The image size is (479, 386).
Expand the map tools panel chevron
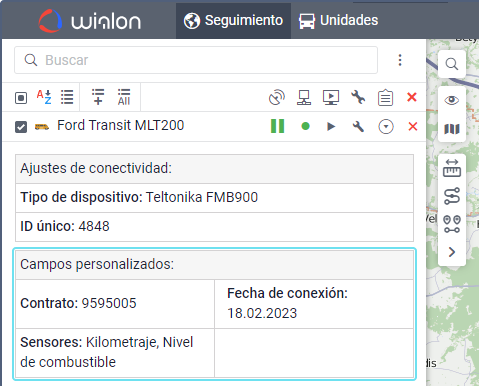click(x=452, y=252)
